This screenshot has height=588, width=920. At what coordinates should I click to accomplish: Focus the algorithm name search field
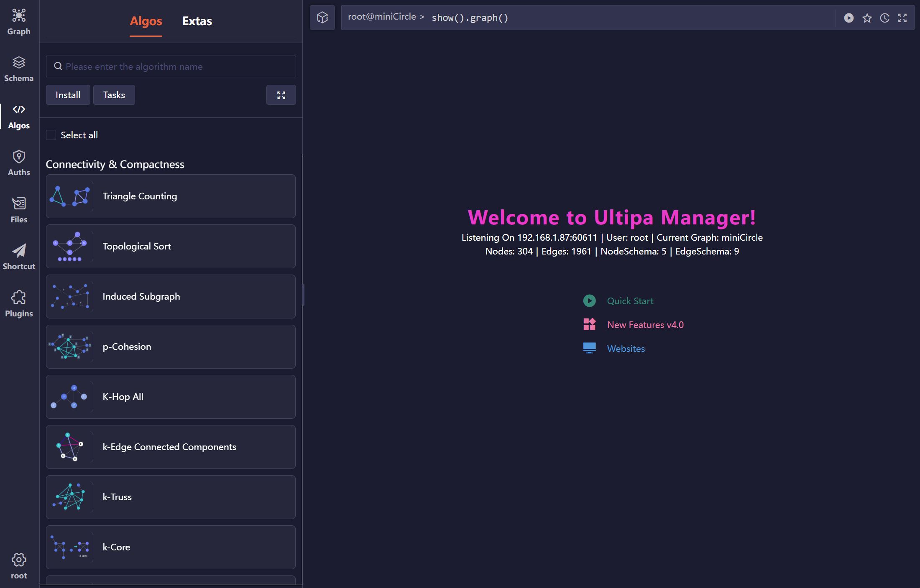pos(171,66)
